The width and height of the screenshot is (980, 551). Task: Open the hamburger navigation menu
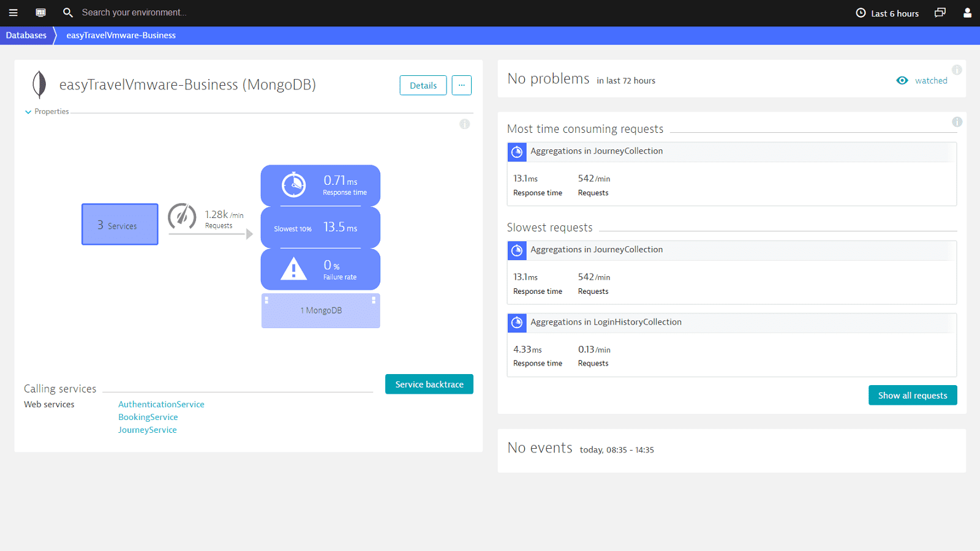13,12
